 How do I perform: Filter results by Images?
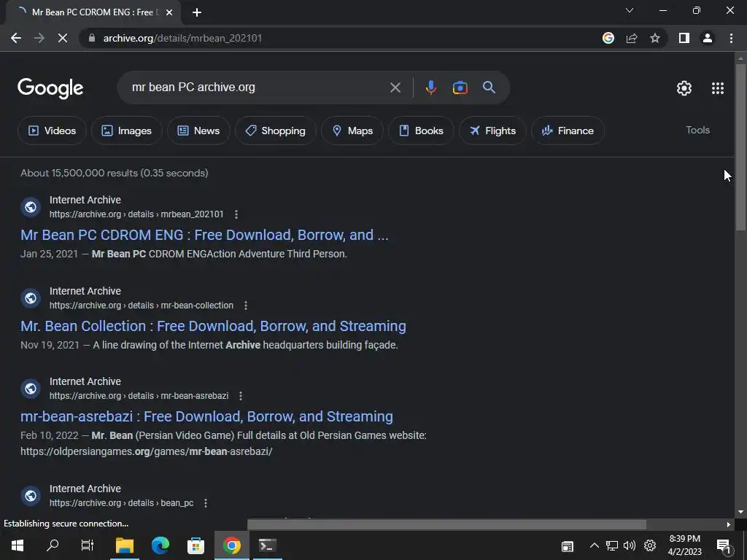pos(127,131)
